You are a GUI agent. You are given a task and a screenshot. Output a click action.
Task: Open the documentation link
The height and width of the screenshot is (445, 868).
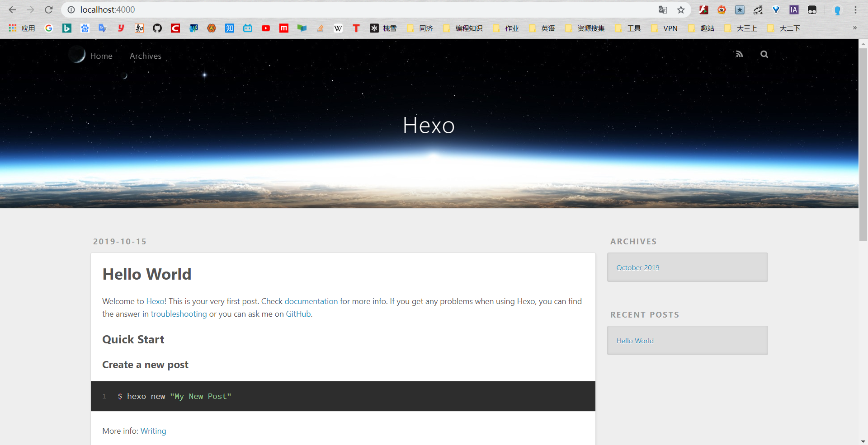tap(311, 301)
